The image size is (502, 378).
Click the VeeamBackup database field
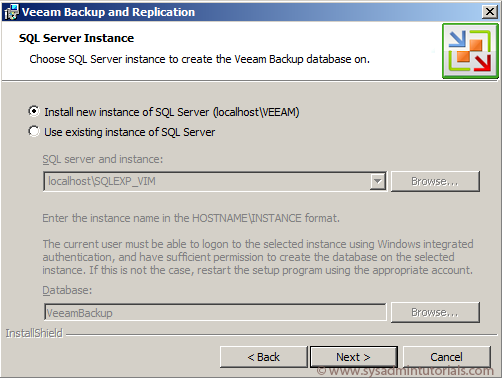click(215, 313)
